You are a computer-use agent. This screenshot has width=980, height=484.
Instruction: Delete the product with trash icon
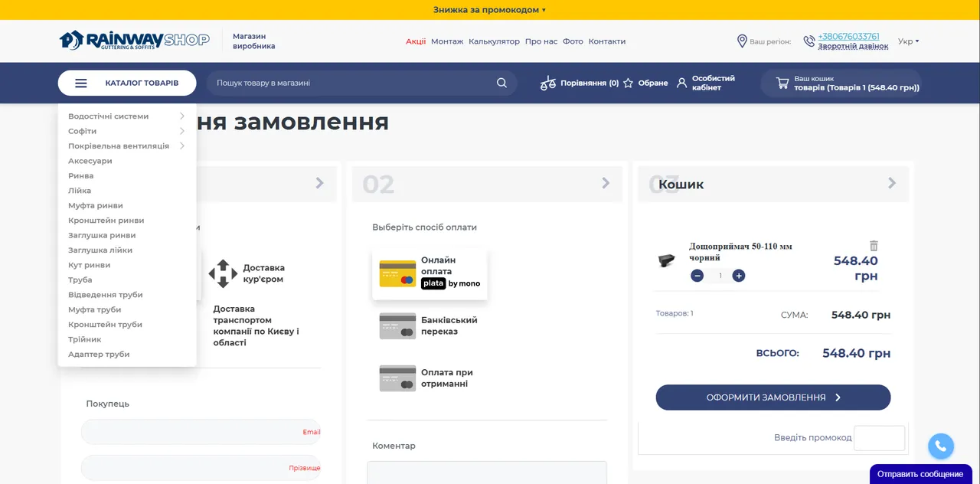(874, 246)
